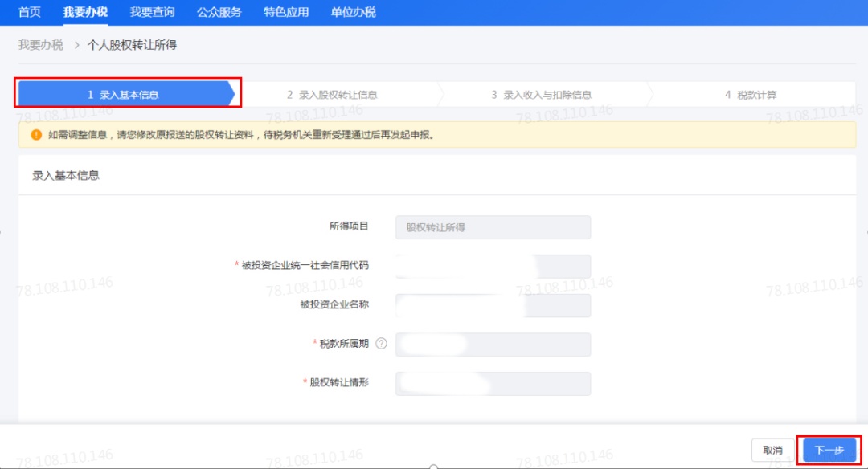Select the 我要办税 menu tab

85,12
